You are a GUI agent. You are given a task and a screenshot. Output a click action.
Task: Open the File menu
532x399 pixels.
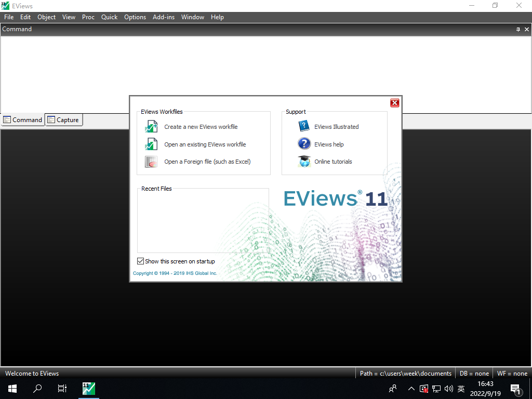click(9, 17)
